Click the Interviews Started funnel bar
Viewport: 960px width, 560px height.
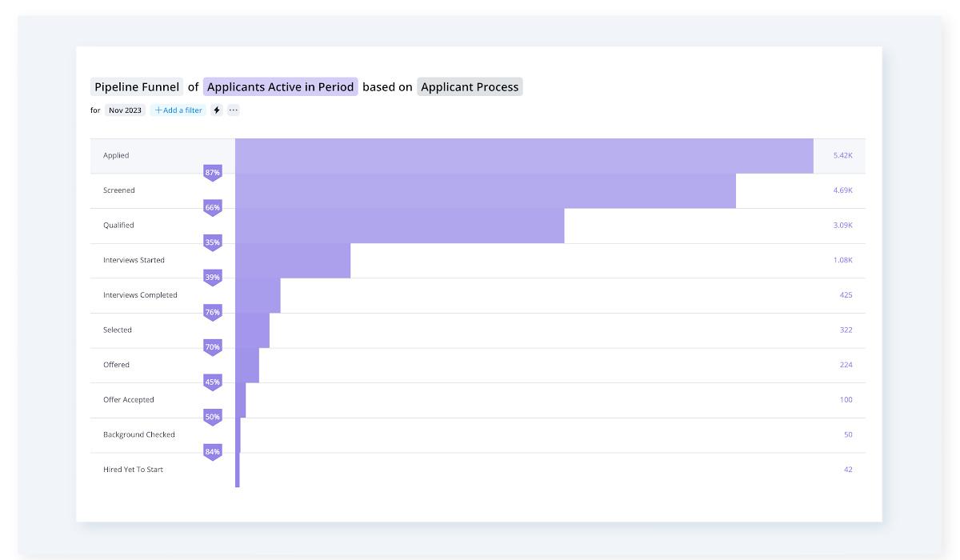tap(293, 261)
